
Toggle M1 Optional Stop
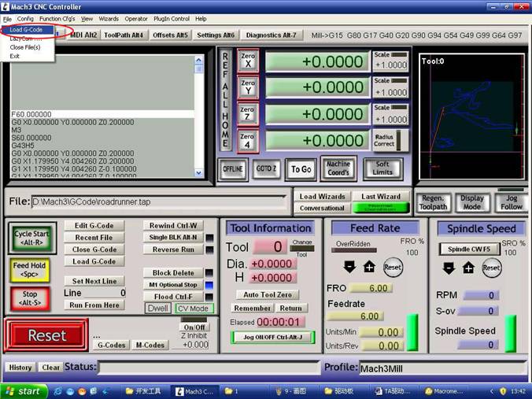(172, 285)
